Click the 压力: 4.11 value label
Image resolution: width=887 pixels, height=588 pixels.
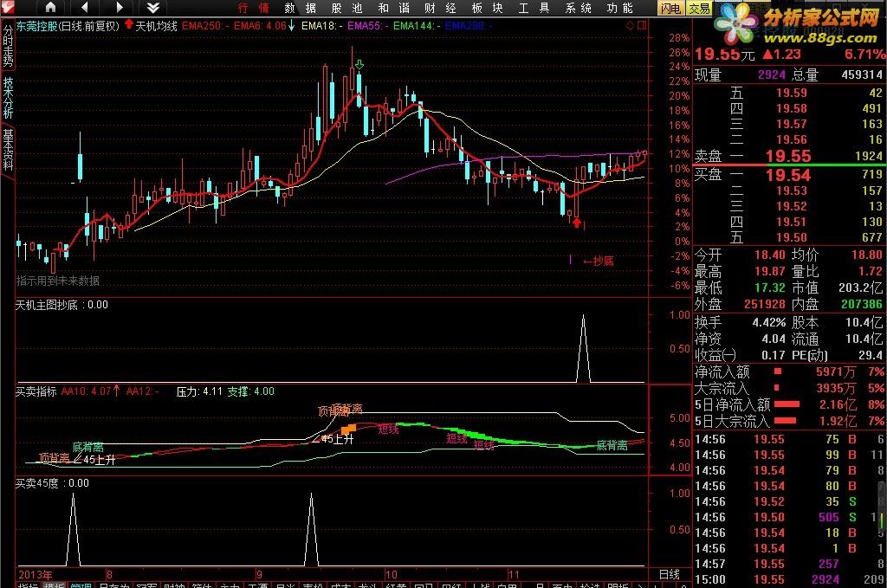pyautogui.click(x=199, y=391)
